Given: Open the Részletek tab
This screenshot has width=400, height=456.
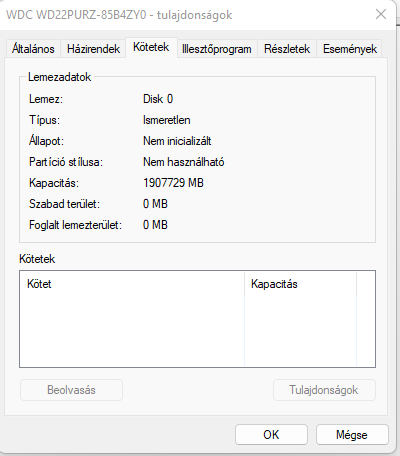Looking at the screenshot, I should pyautogui.click(x=287, y=49).
